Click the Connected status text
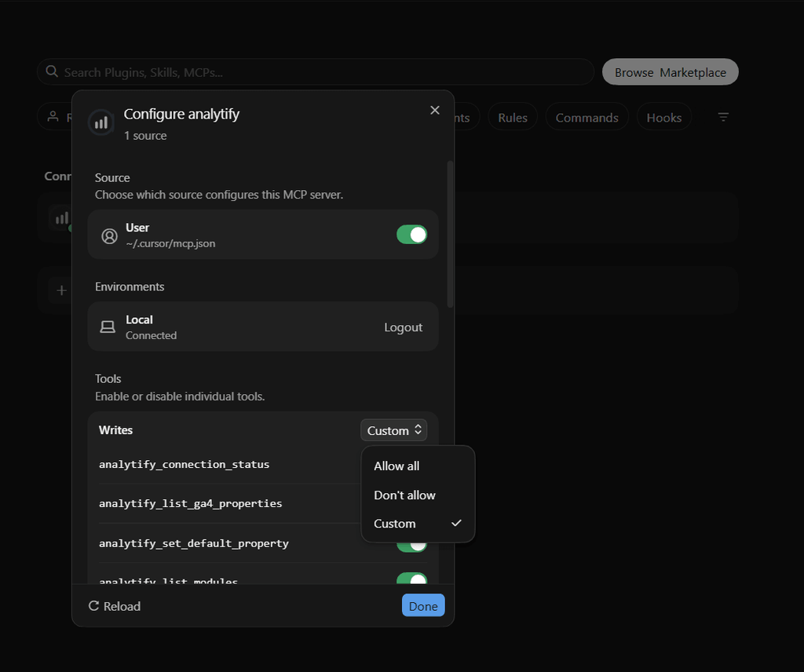This screenshot has height=672, width=804. click(152, 335)
